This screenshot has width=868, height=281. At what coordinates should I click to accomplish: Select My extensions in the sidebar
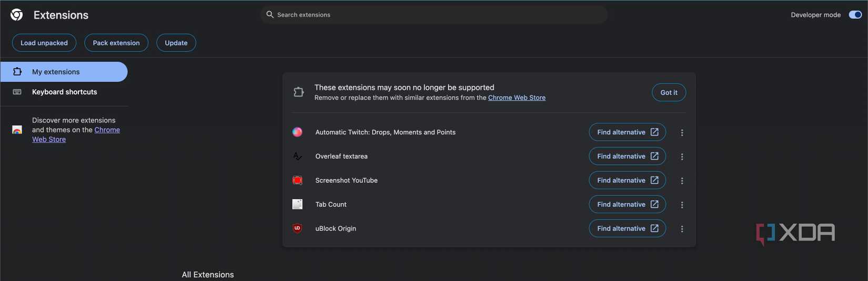(64, 72)
